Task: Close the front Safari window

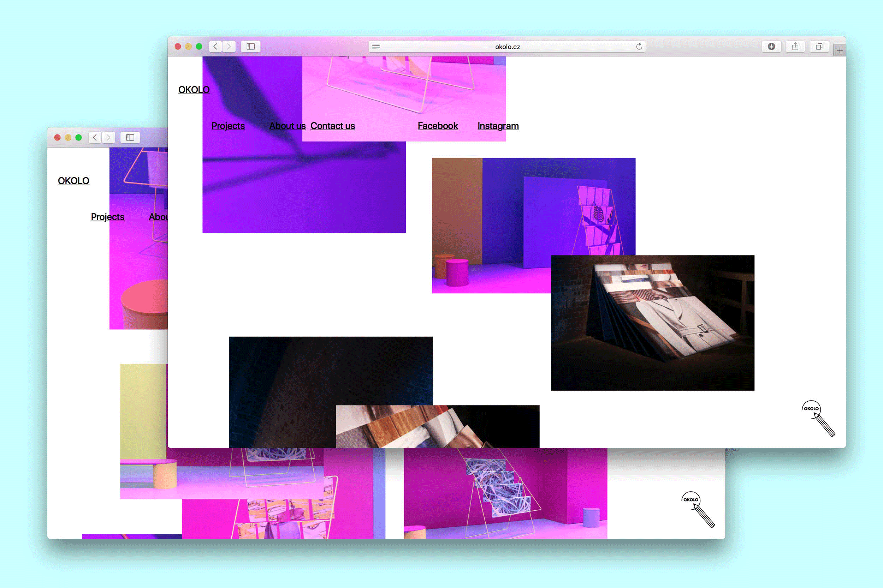Action: tap(178, 47)
